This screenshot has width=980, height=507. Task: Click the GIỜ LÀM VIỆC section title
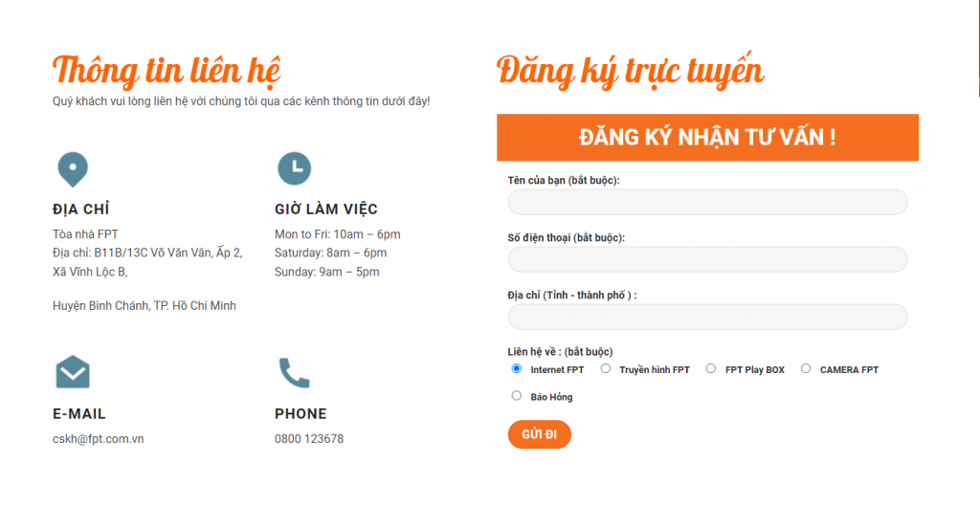pos(326,209)
